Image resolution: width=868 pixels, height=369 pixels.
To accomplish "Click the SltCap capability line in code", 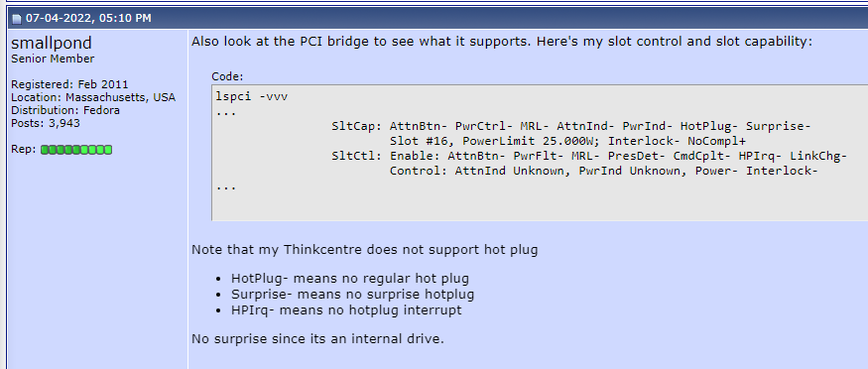I will coord(570,126).
